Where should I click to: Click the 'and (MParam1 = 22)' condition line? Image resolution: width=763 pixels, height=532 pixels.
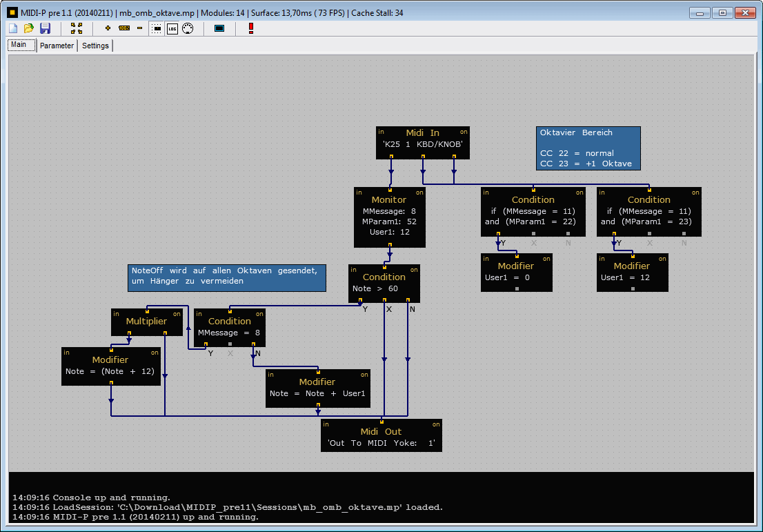click(x=531, y=221)
